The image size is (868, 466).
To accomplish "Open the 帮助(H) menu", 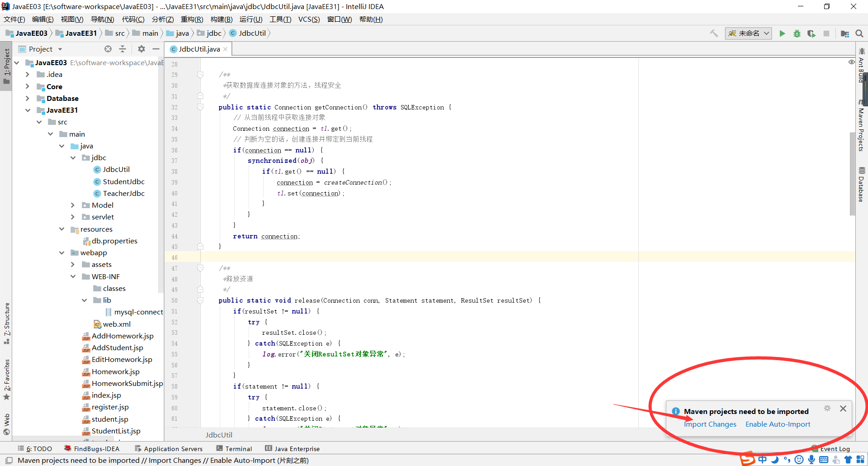I will [x=371, y=19].
